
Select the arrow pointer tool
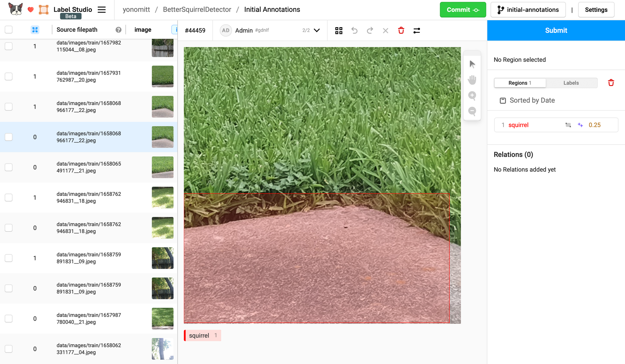pyautogui.click(x=472, y=64)
